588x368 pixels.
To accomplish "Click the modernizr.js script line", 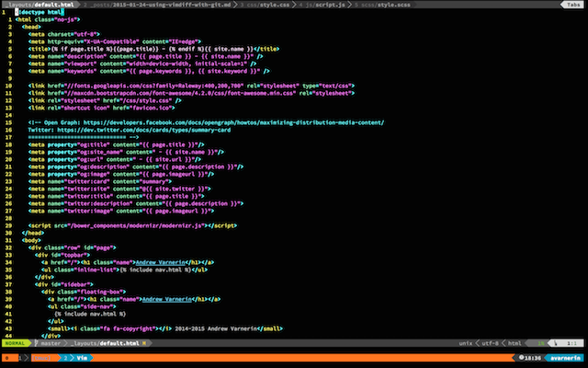I will point(132,225).
